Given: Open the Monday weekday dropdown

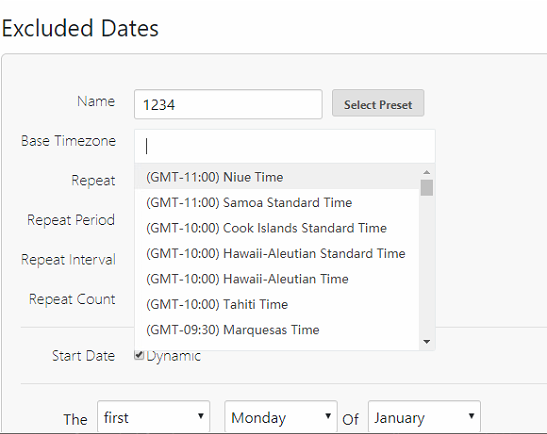Looking at the screenshot, I should [281, 417].
